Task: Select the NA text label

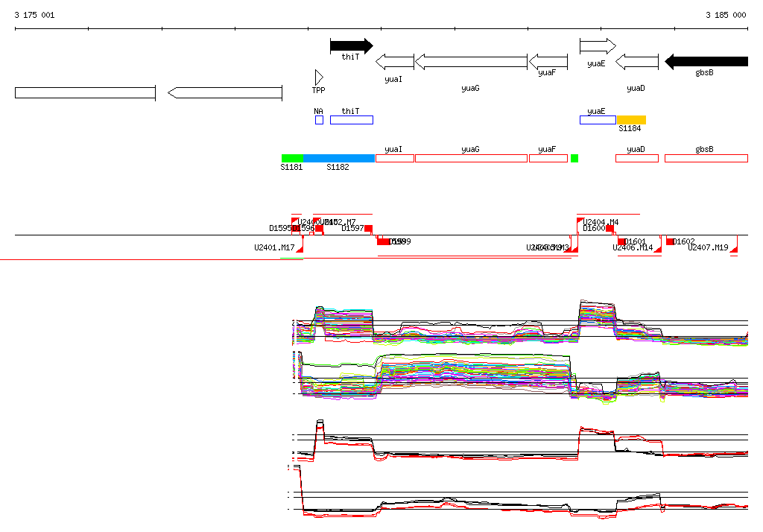Action: tap(318, 112)
